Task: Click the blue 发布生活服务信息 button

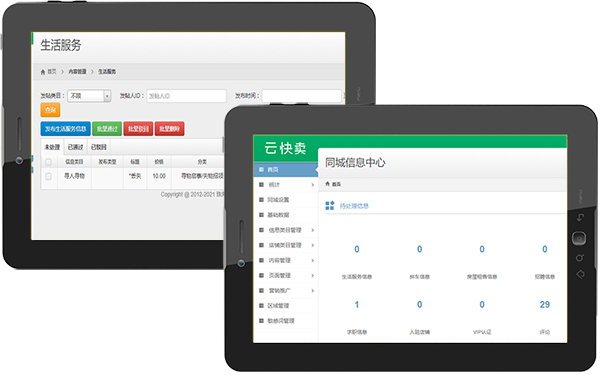Action: point(65,129)
